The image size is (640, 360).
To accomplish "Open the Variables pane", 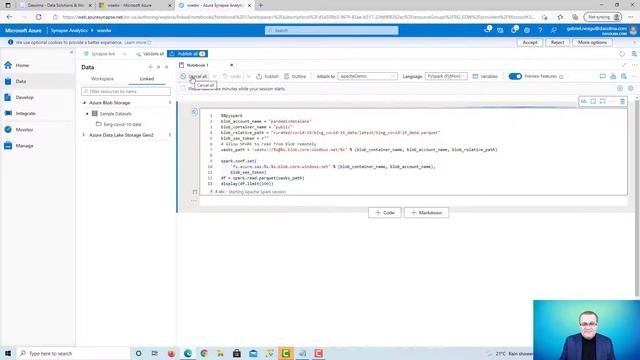I will (x=485, y=76).
